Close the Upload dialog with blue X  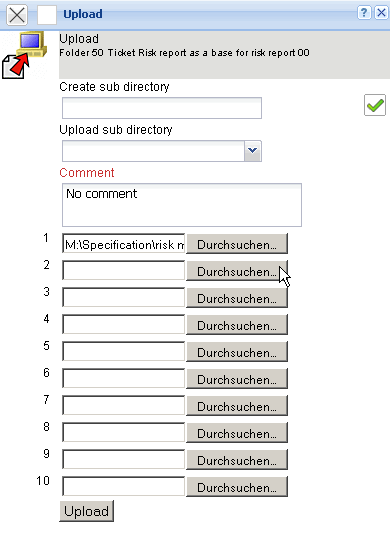pos(381,13)
